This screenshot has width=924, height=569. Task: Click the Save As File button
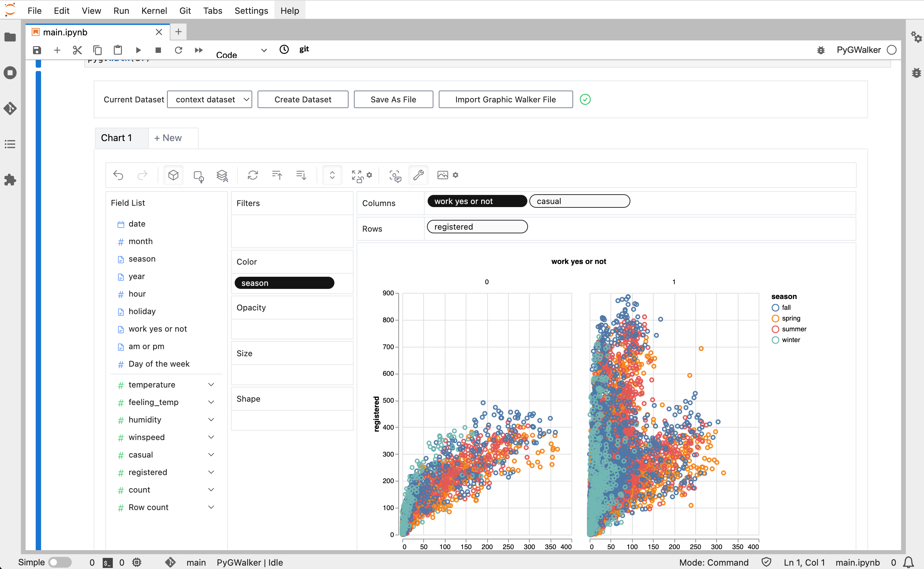[x=393, y=99]
